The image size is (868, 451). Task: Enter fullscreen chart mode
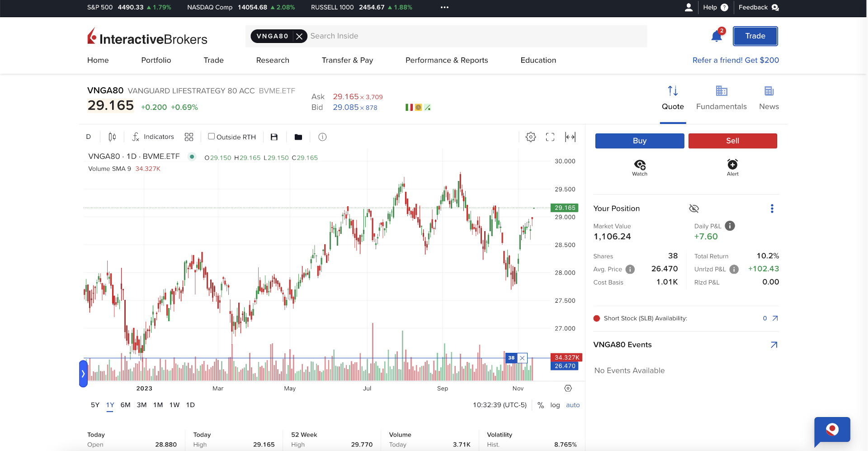click(550, 137)
